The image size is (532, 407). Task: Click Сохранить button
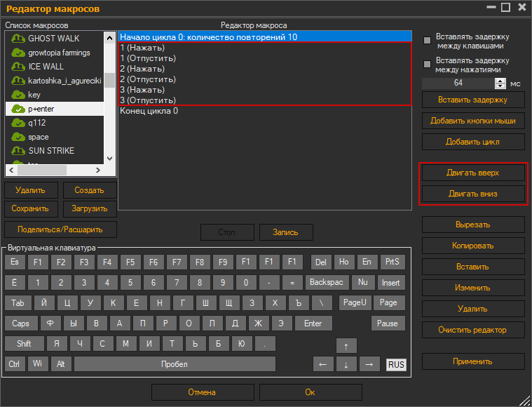pyautogui.click(x=31, y=209)
